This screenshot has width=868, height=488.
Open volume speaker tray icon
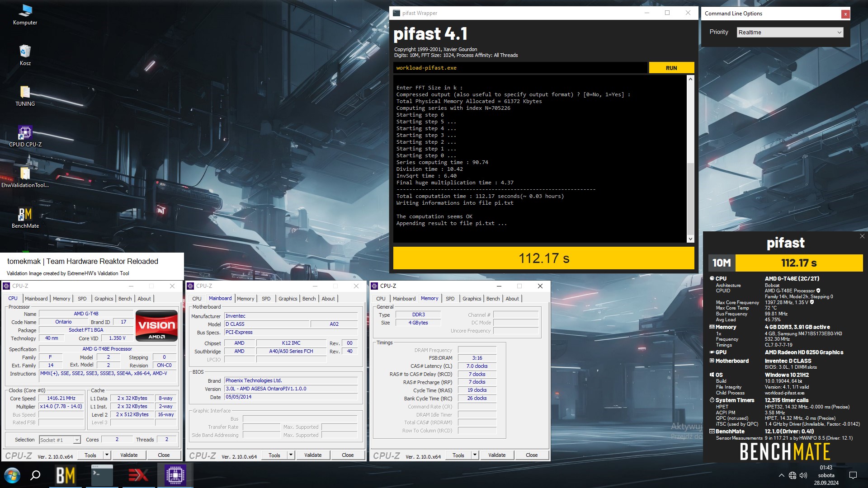click(803, 475)
